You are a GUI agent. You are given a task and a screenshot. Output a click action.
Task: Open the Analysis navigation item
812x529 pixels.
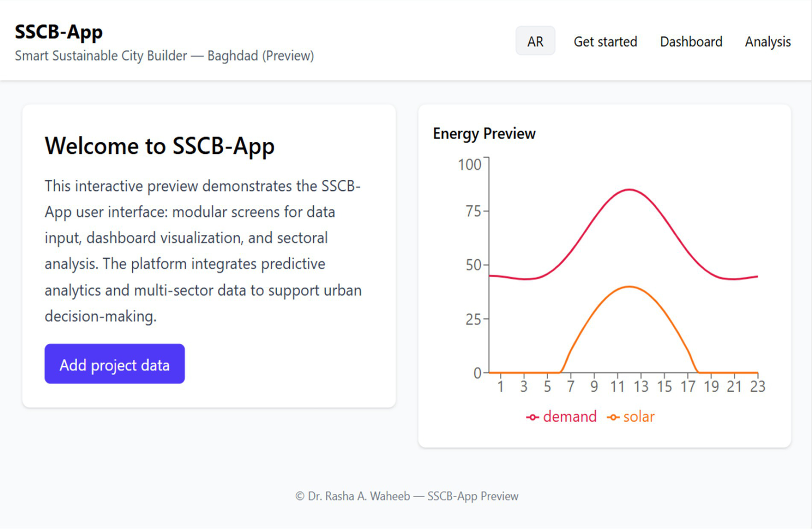click(768, 42)
